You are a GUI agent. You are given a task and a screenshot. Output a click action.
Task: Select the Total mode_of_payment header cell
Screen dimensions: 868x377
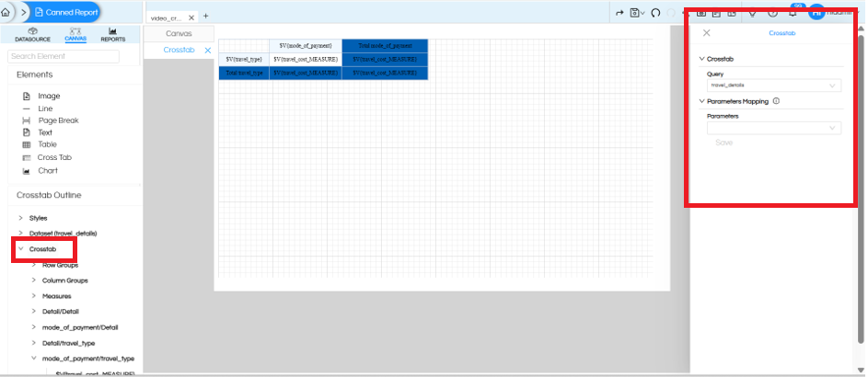385,45
